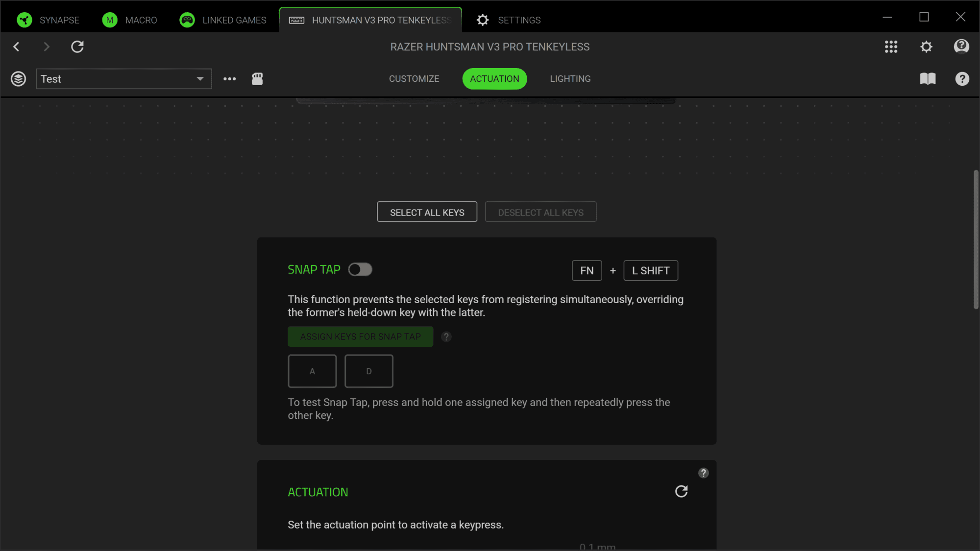Open the feedback help bubble icon
The image size is (980, 551).
[x=961, y=47]
